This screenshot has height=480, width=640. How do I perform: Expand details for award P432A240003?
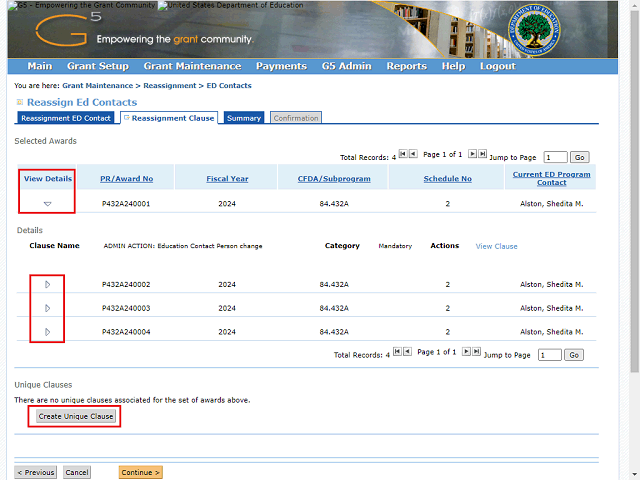point(47,308)
